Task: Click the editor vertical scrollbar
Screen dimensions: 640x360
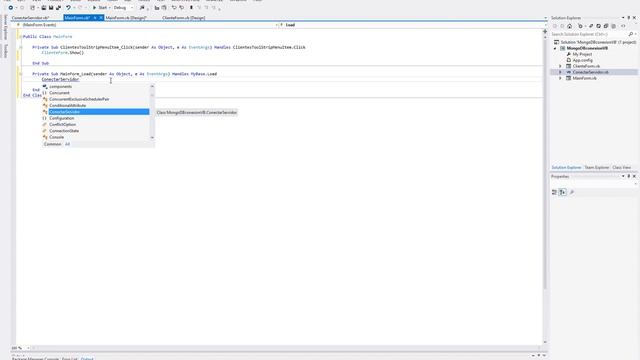Action: pos(545,188)
